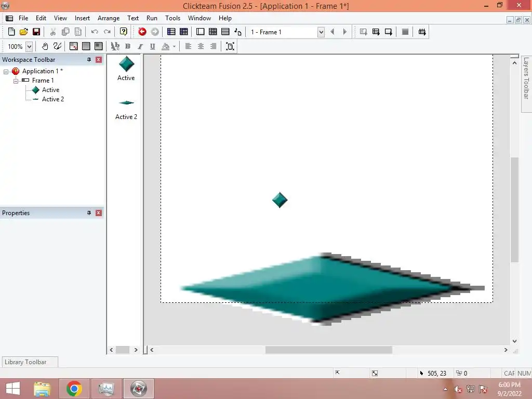532x399 pixels.
Task: Click the grey Stop button icon
Action: click(x=405, y=32)
